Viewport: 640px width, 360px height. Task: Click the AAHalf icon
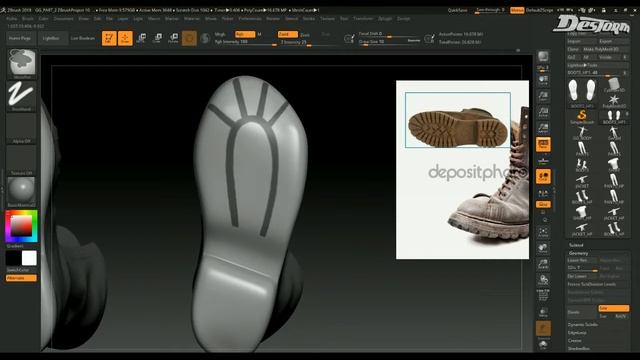coord(543,128)
